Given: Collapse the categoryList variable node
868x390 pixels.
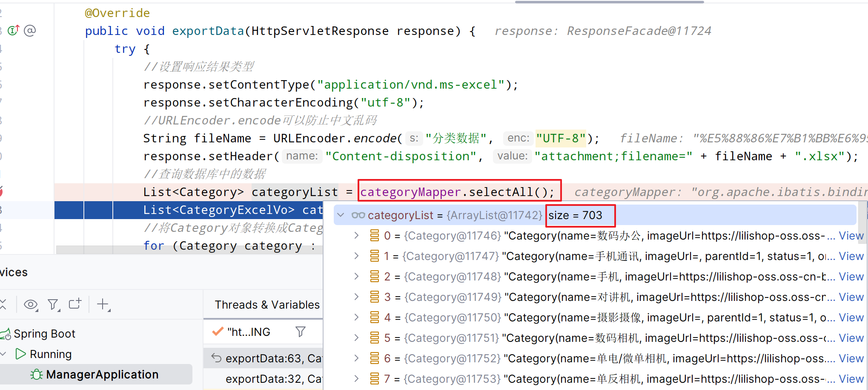Looking at the screenshot, I should pos(341,215).
